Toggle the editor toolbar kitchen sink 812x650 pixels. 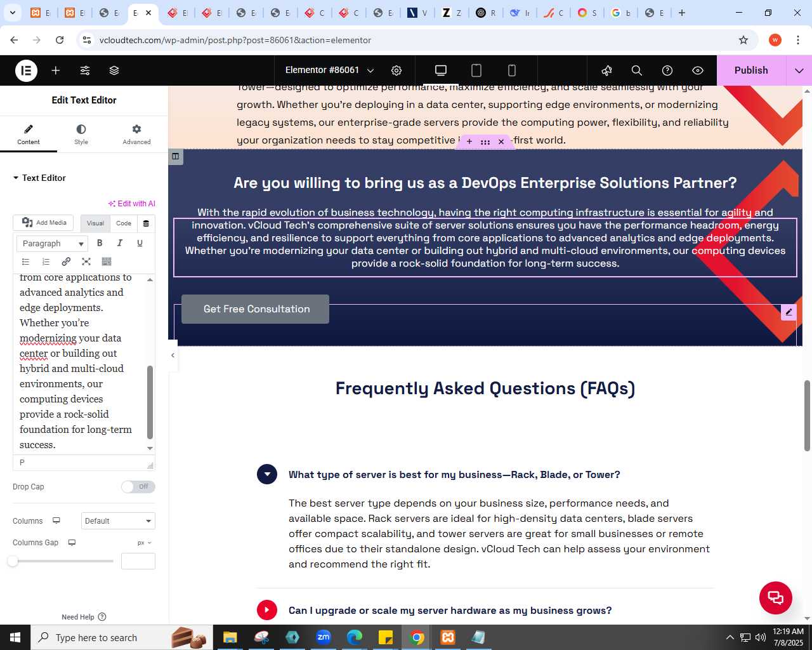(107, 262)
